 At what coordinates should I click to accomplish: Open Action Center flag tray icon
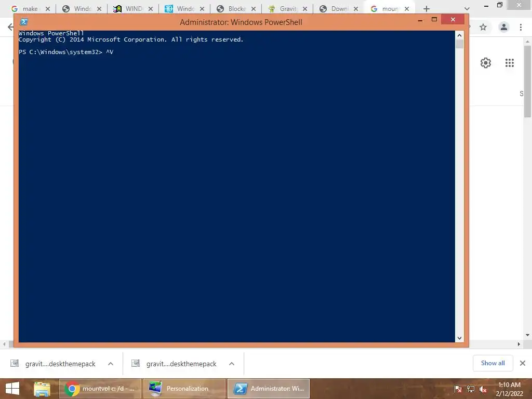[458, 389]
